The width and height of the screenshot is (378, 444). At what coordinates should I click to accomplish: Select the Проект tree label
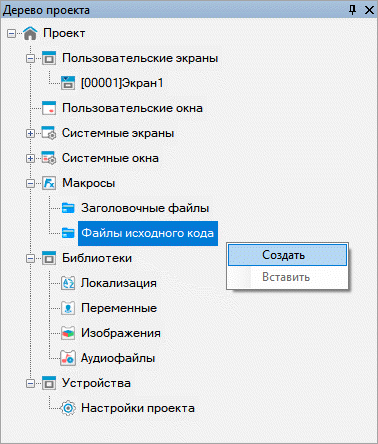[x=64, y=33]
